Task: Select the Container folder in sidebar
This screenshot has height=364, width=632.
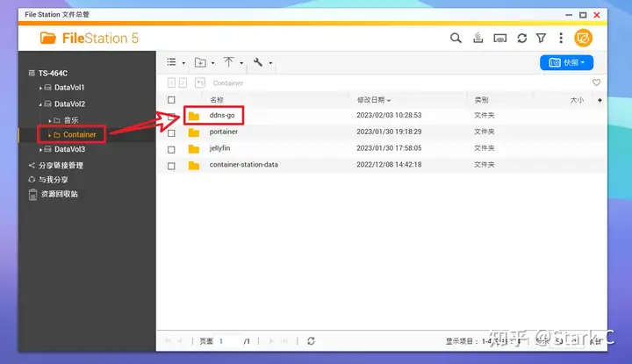Action: (79, 134)
